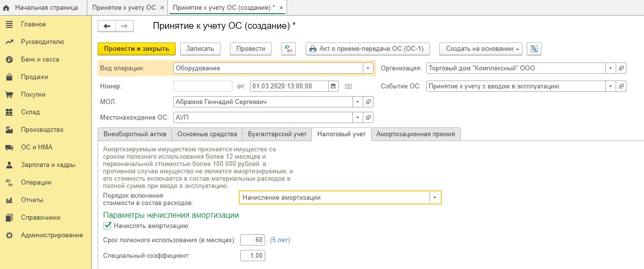Viewport: 644px width, 269px height.
Task: Click the Производство factory icon
Action: click(x=9, y=130)
